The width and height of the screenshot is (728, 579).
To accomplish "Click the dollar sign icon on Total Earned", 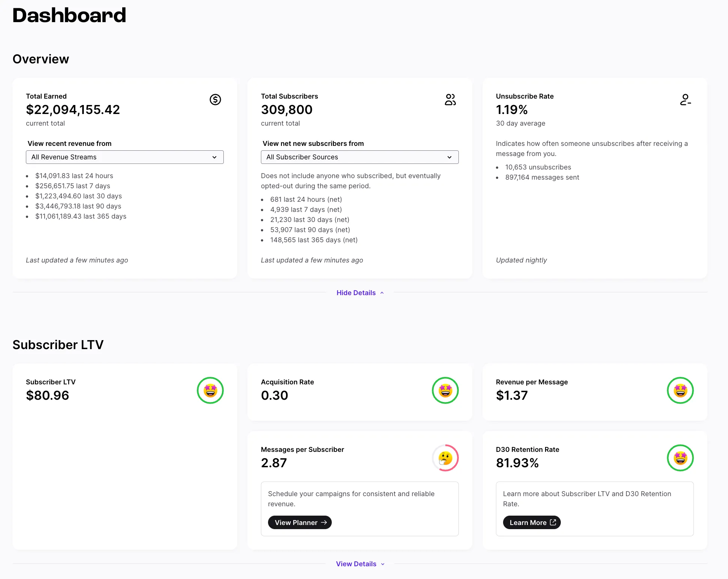I will click(x=215, y=100).
